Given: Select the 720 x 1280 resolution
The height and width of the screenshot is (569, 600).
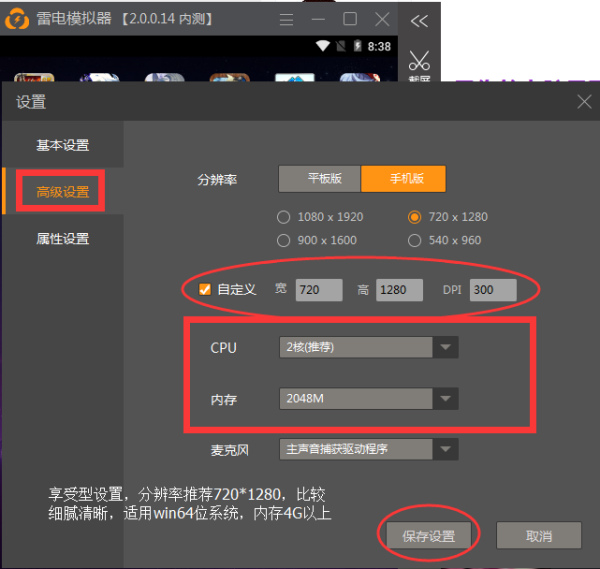Looking at the screenshot, I should click(x=448, y=217).
